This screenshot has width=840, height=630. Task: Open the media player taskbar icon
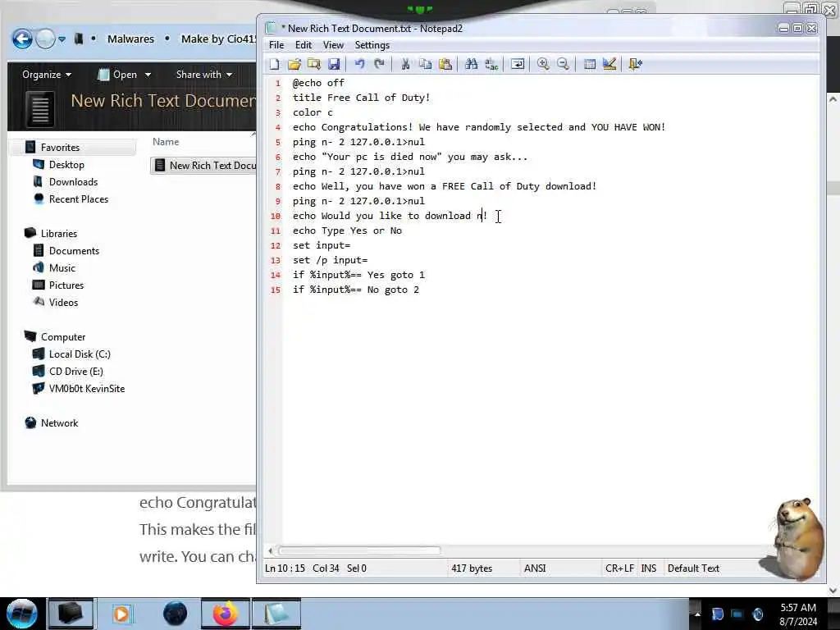point(121,614)
